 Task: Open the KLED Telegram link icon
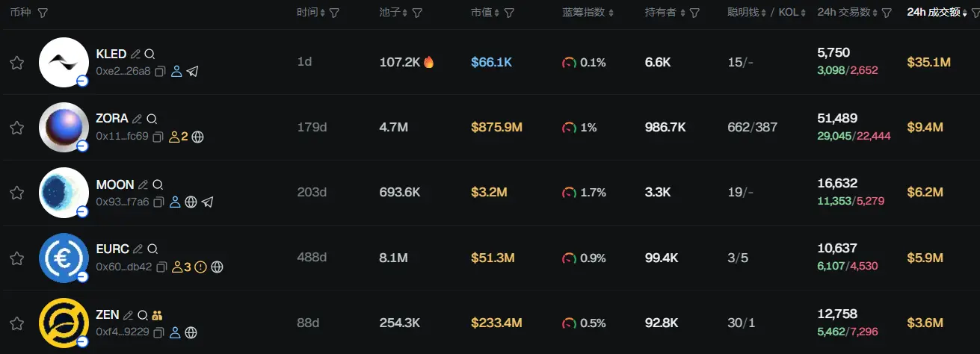[x=193, y=72]
